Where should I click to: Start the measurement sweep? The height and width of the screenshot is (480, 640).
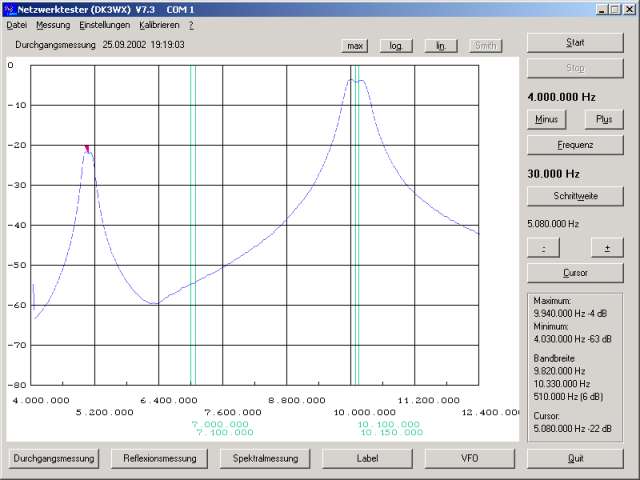point(575,43)
